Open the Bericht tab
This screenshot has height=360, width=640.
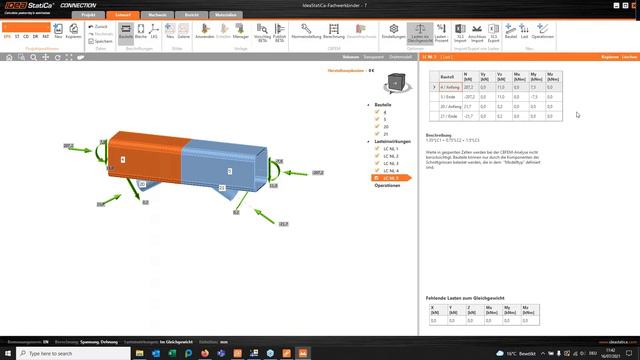click(x=191, y=15)
